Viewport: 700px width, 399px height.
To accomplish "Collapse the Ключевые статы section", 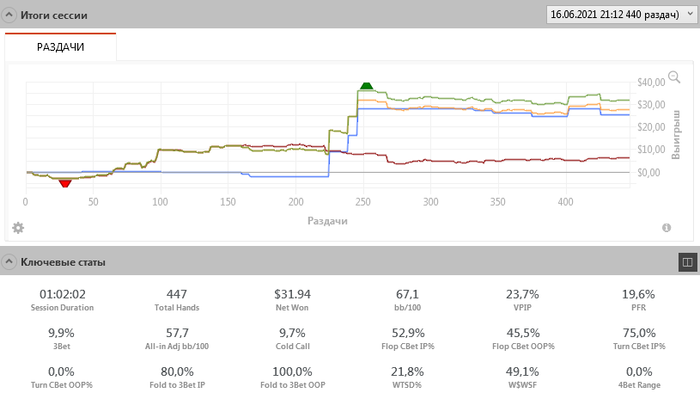I will click(8, 262).
